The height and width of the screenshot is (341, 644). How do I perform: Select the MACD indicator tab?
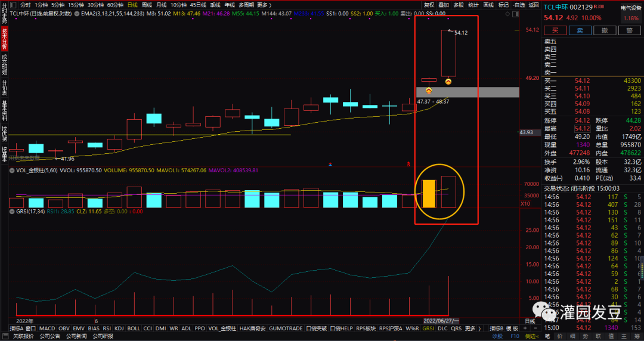click(x=47, y=328)
